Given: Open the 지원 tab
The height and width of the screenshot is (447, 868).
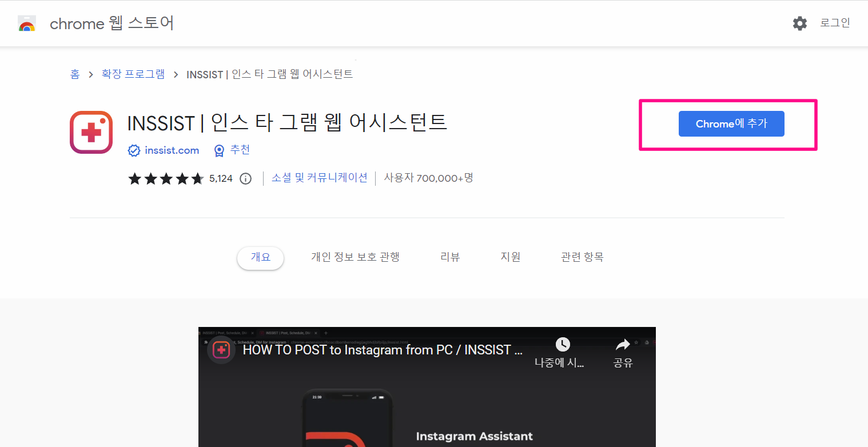Looking at the screenshot, I should (x=511, y=257).
